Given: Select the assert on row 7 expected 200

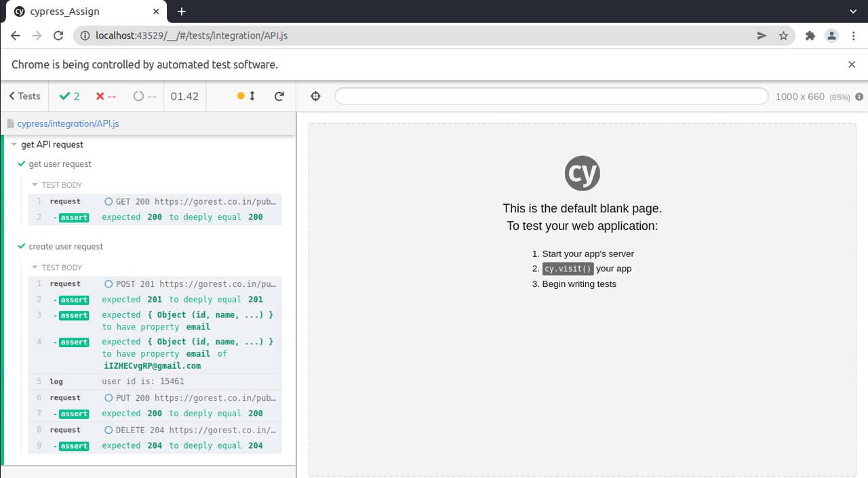Looking at the screenshot, I should click(155, 414).
